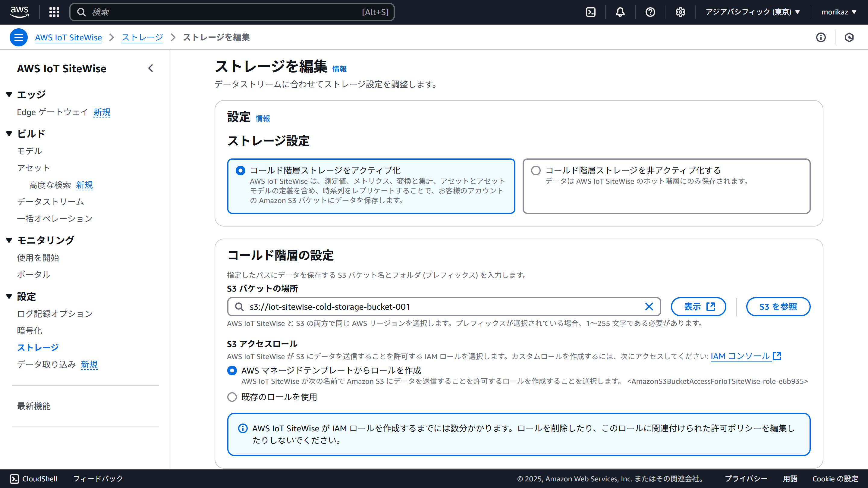Open the notifications bell

[x=620, y=12]
